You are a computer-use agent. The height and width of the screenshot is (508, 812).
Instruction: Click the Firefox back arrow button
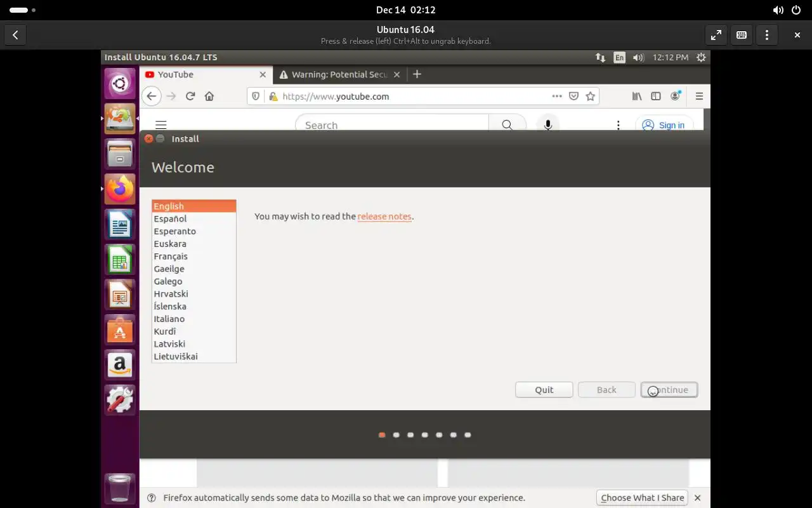click(x=151, y=97)
